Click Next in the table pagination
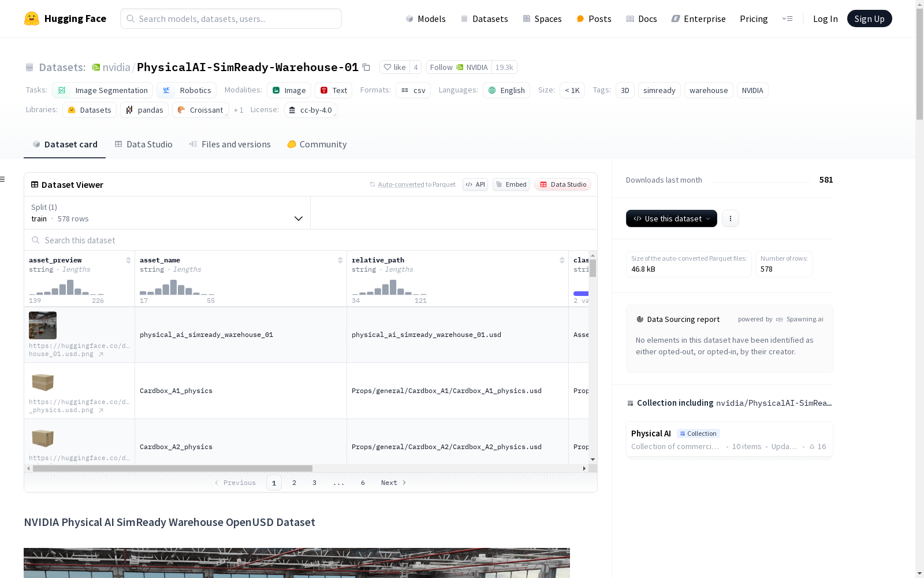 [x=394, y=483]
